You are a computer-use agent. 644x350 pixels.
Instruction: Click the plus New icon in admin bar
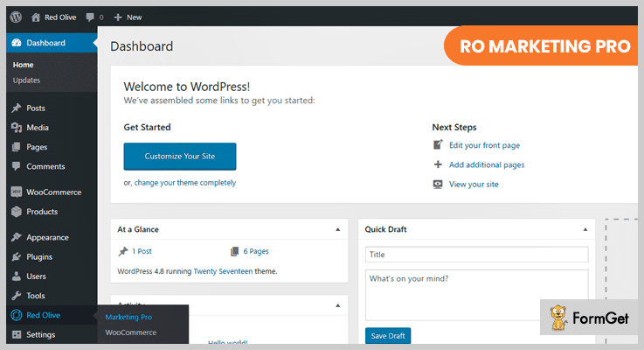[118, 17]
